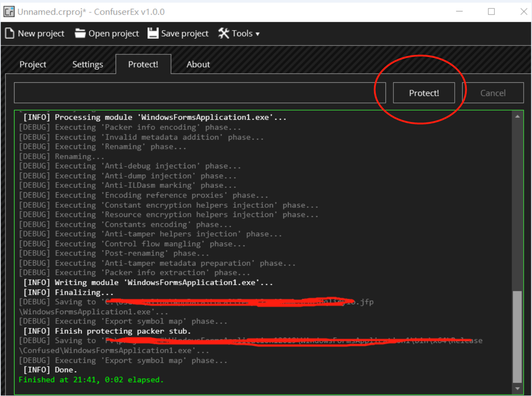532x396 pixels.
Task: Minimize the ConfuserEx window
Action: (x=459, y=12)
